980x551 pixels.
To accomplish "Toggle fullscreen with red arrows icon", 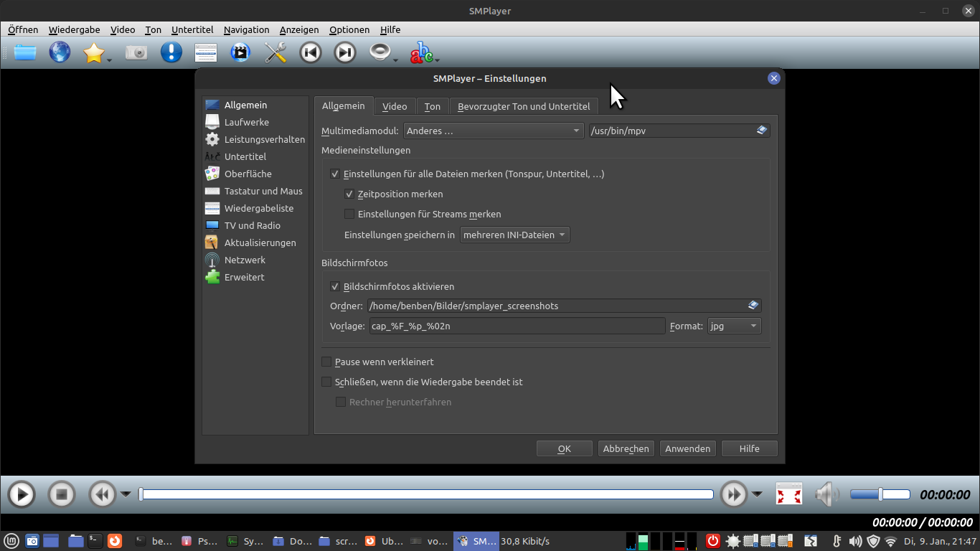I will [789, 494].
